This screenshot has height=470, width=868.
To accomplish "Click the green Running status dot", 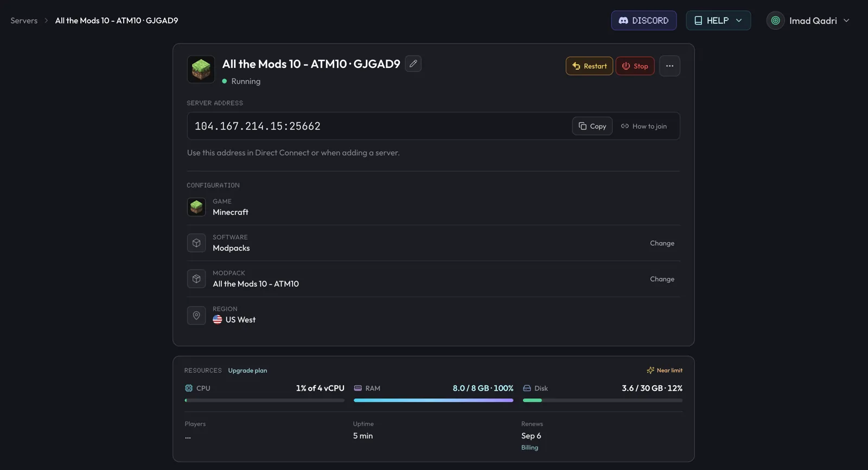I will click(x=225, y=81).
